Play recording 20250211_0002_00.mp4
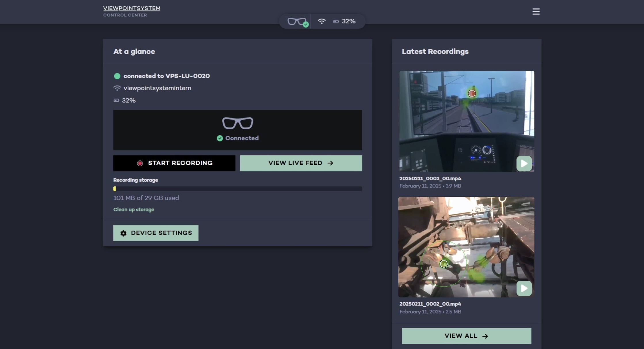Viewport: 644px width, 349px height. coord(524,288)
